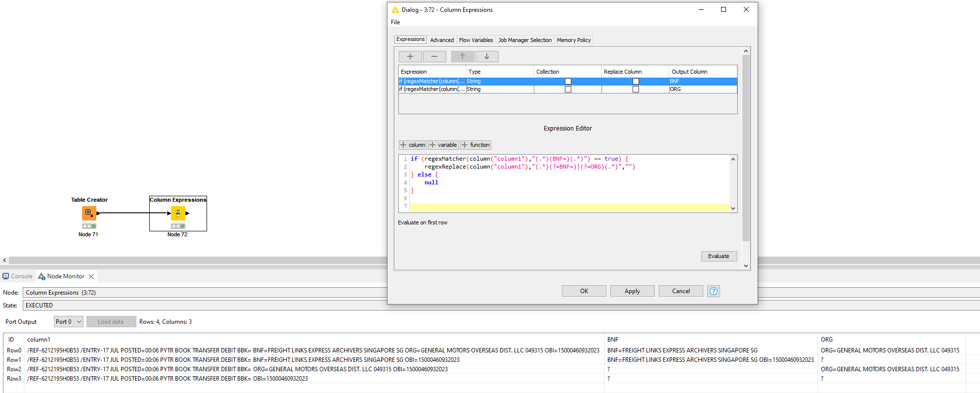This screenshot has width=980, height=393.
Task: Click the Node 71 label
Action: coord(88,234)
